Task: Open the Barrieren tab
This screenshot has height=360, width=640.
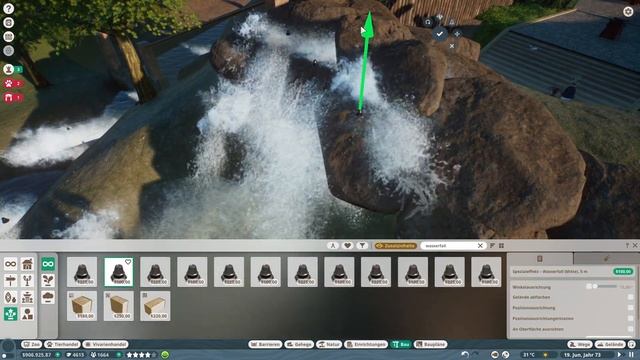Action: click(265, 344)
